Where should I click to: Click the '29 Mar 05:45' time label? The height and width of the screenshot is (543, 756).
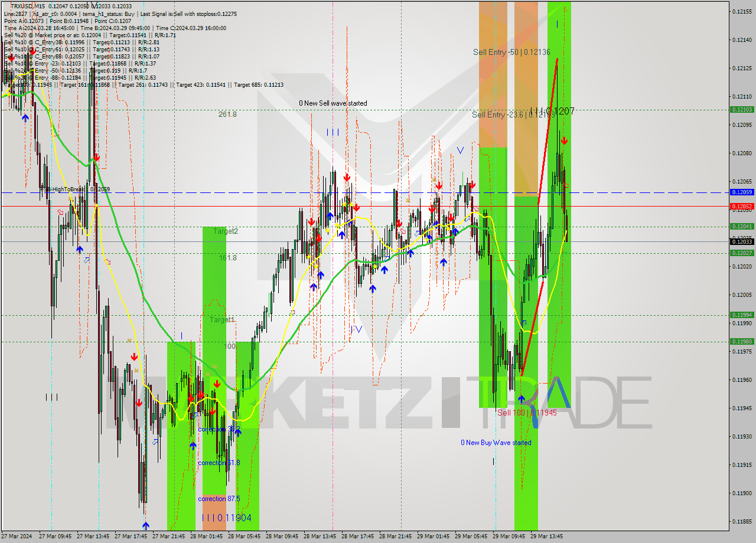(471, 537)
